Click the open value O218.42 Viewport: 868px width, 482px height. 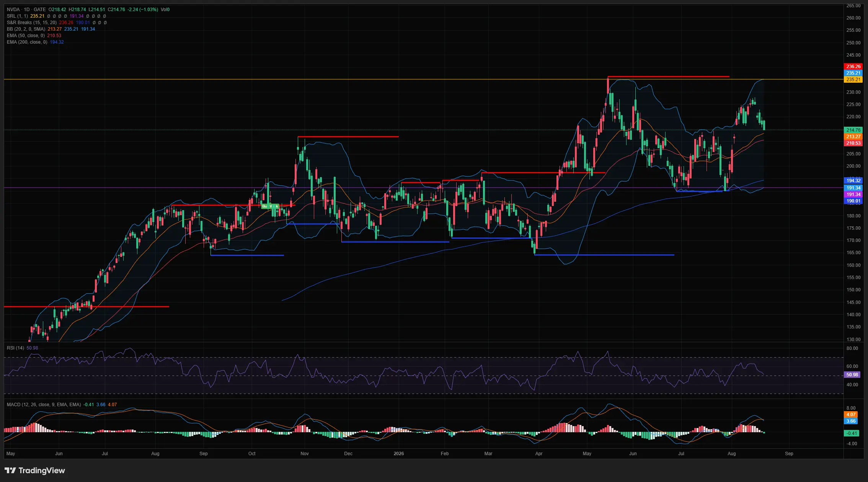[57, 10]
